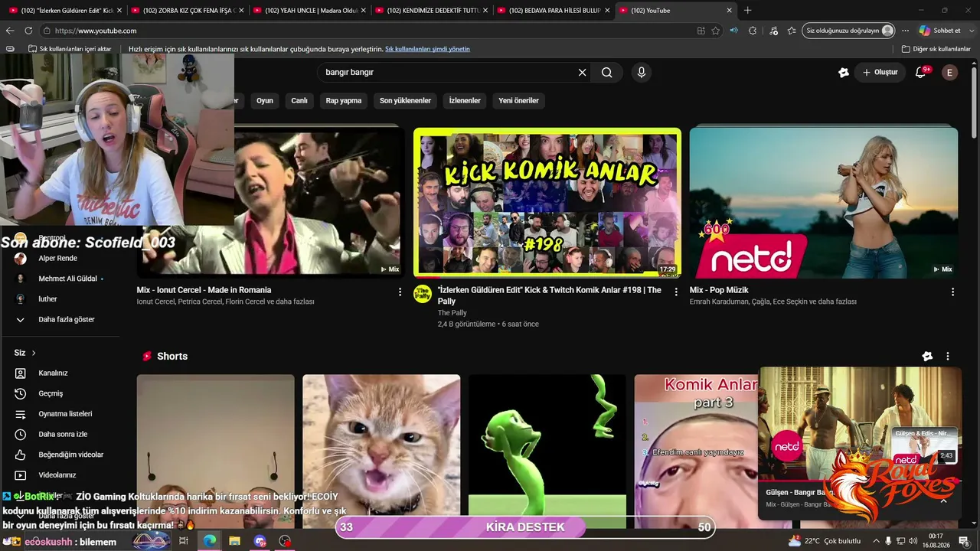Switch to the 'ZORBA KIZ ÇOK FENA İFŞA' tab
980x551 pixels.
coord(186,11)
